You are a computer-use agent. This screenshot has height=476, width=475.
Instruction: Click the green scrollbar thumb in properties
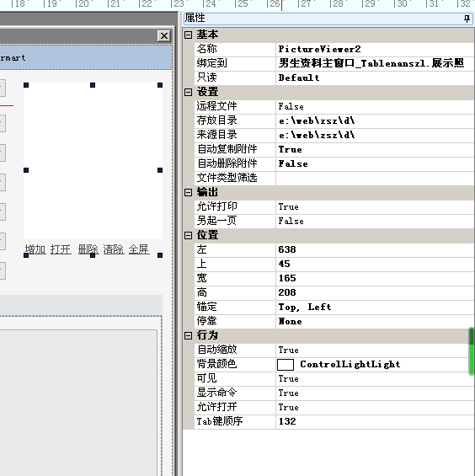pyautogui.click(x=472, y=351)
